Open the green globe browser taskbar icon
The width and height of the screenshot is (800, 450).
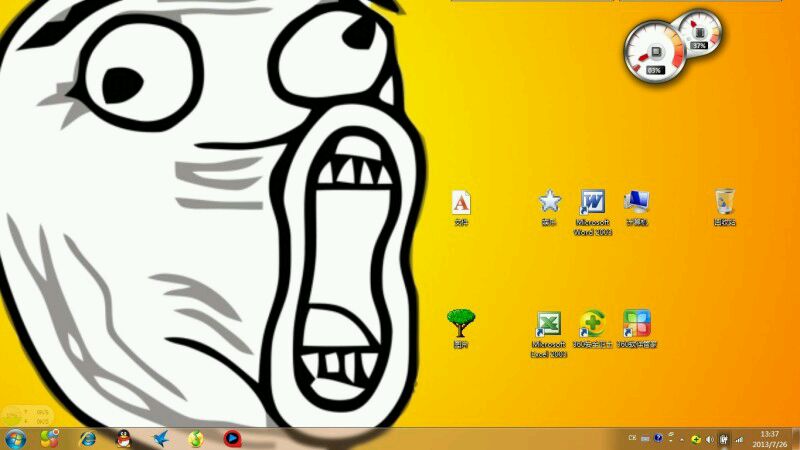196,439
